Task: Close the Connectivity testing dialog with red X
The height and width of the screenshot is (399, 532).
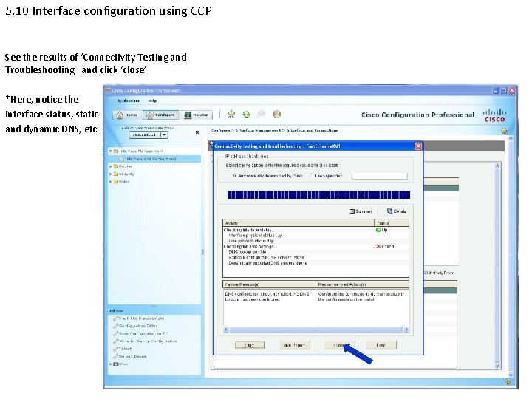Action: click(x=418, y=146)
